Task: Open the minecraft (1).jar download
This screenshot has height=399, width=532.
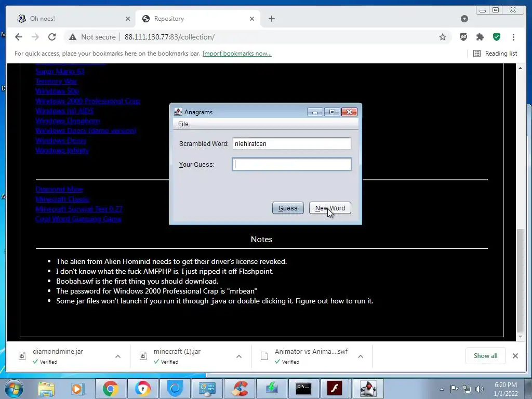Action: click(177, 352)
